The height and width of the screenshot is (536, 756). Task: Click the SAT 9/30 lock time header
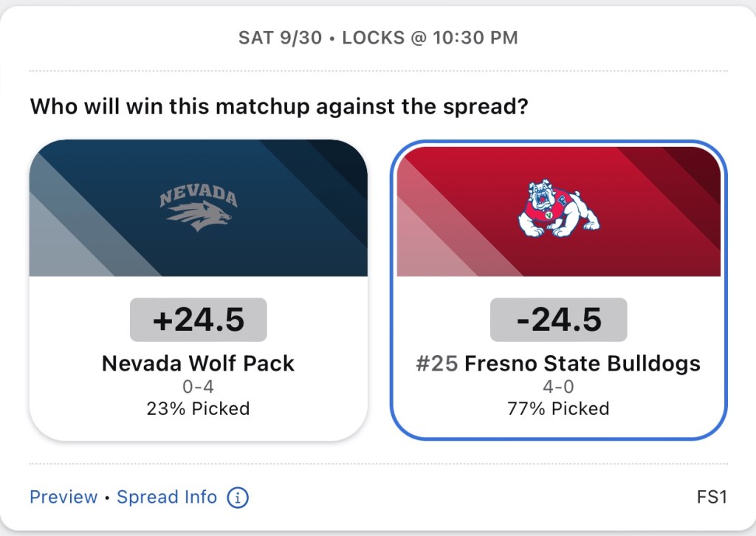pyautogui.click(x=378, y=38)
